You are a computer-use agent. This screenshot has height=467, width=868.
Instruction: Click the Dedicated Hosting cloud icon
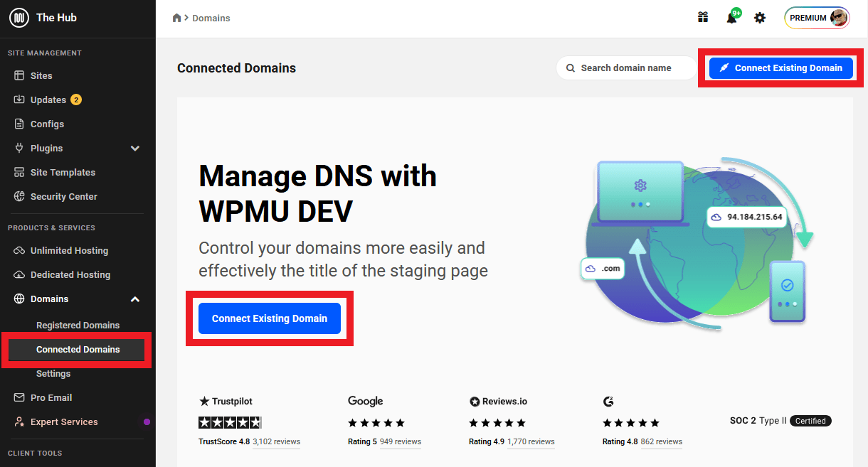coord(19,274)
